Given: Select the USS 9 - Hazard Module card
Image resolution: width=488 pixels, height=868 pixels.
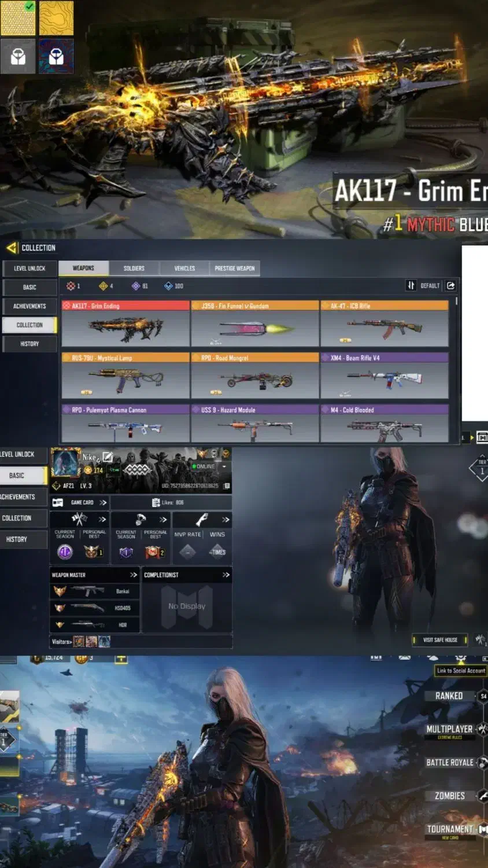Looking at the screenshot, I should pyautogui.click(x=255, y=424).
